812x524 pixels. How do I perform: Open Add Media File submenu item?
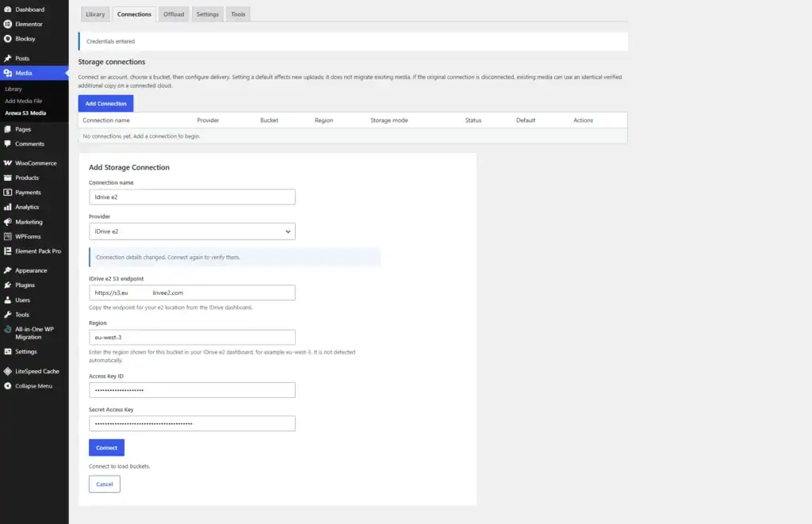click(x=24, y=101)
